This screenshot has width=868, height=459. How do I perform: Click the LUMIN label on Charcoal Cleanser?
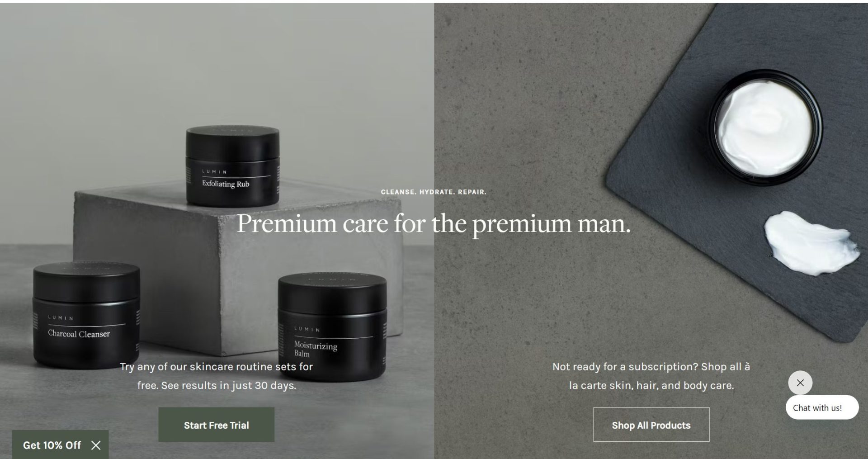(61, 318)
